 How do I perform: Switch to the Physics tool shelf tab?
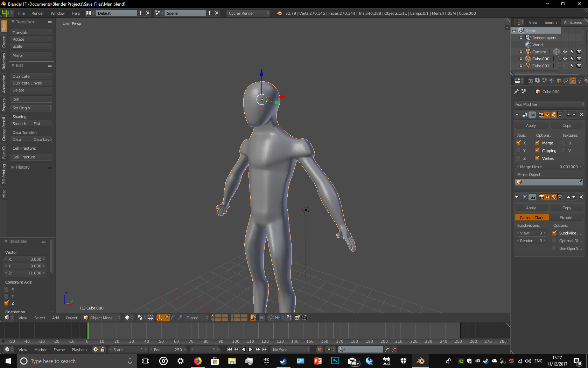tap(4, 104)
